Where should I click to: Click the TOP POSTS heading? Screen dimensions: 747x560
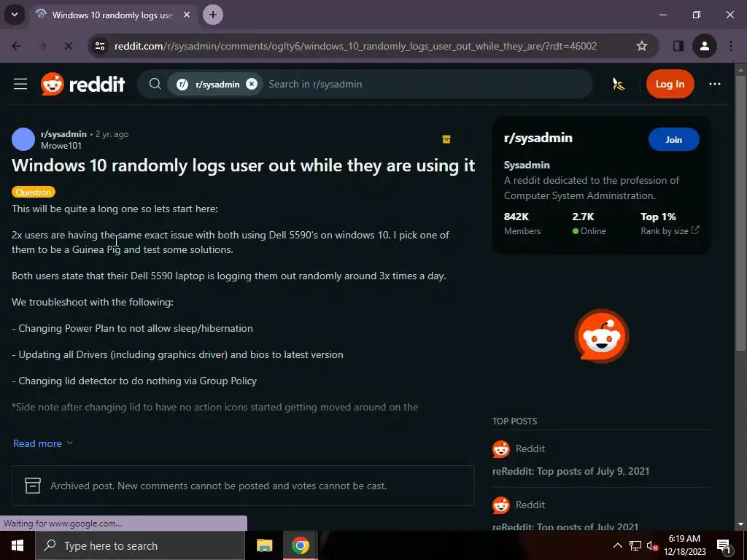click(x=514, y=421)
